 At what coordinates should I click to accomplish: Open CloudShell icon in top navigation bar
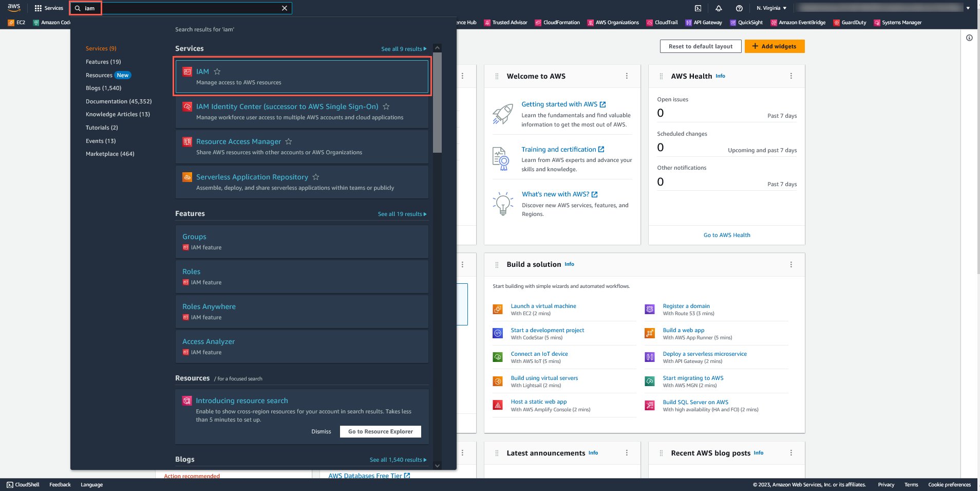(698, 8)
